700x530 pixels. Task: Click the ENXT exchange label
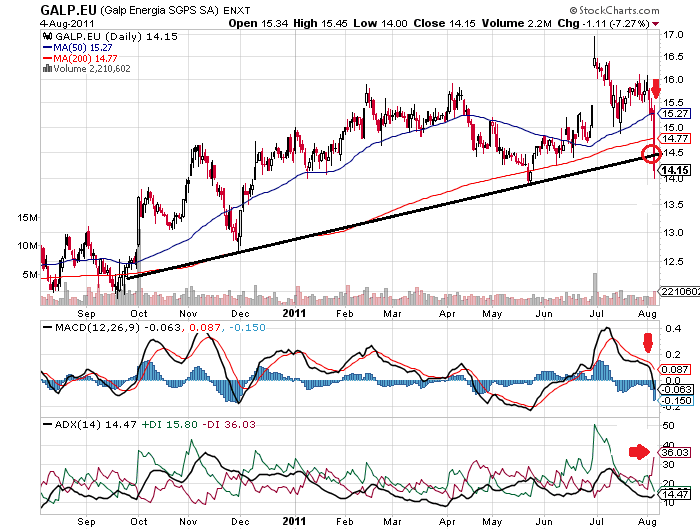(x=237, y=10)
